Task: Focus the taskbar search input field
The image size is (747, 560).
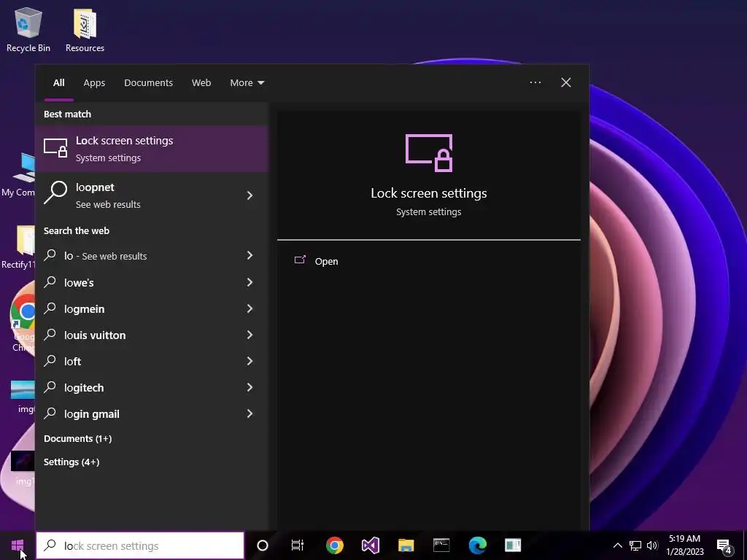Action: coord(140,545)
